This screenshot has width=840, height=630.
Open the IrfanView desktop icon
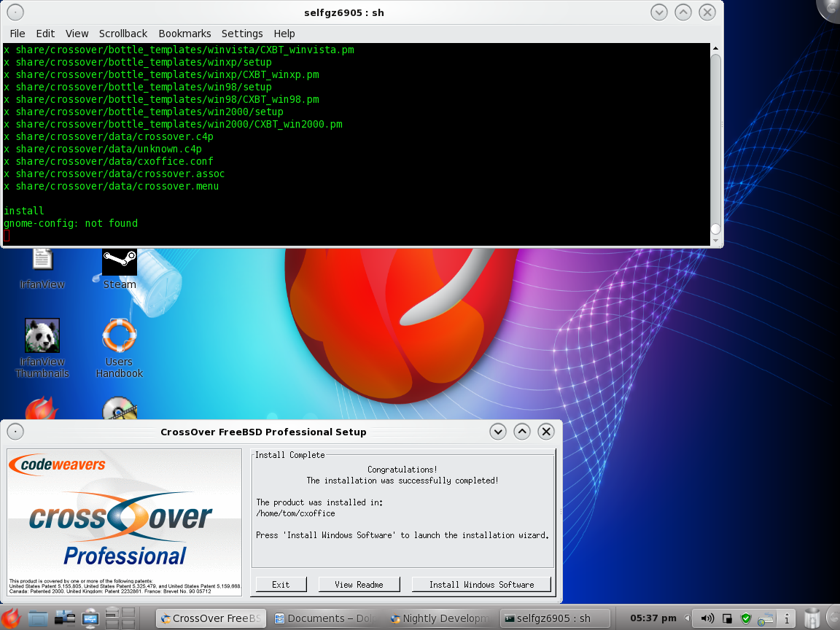pyautogui.click(x=42, y=269)
